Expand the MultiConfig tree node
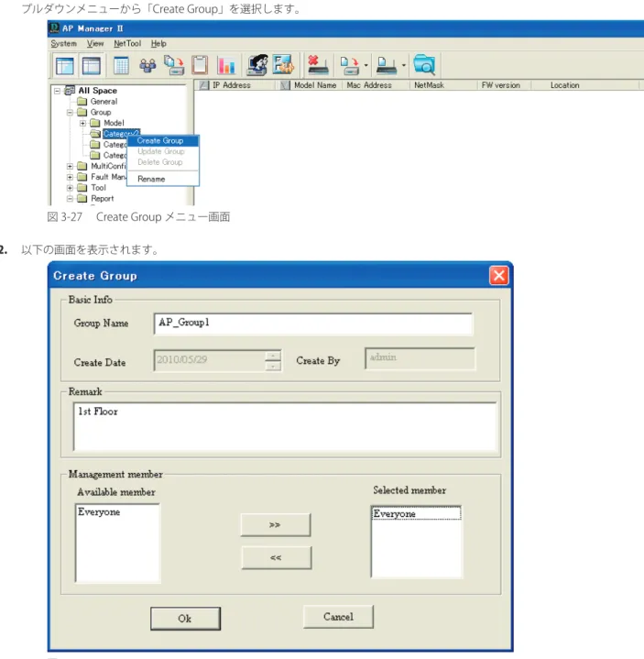Image resolution: width=644 pixels, height=659 pixels. click(71, 167)
